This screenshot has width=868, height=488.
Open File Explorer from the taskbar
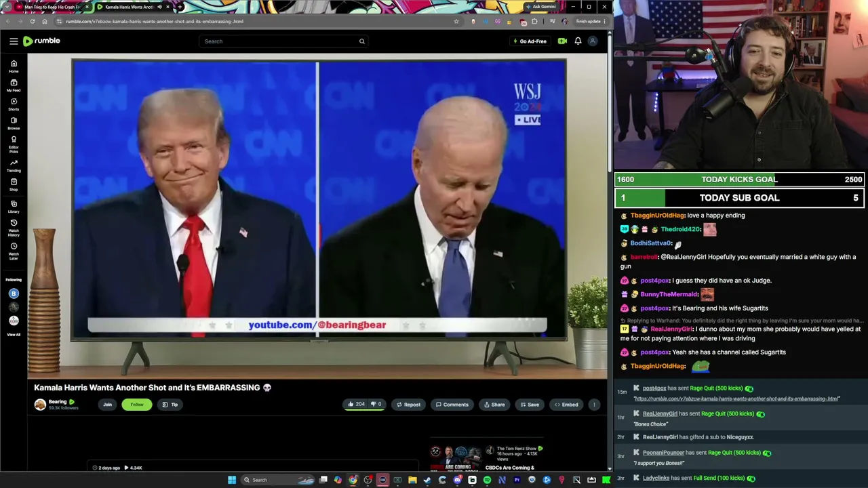coord(412,480)
